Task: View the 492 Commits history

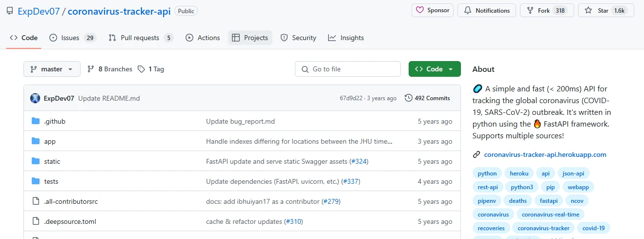Action: pos(427,98)
